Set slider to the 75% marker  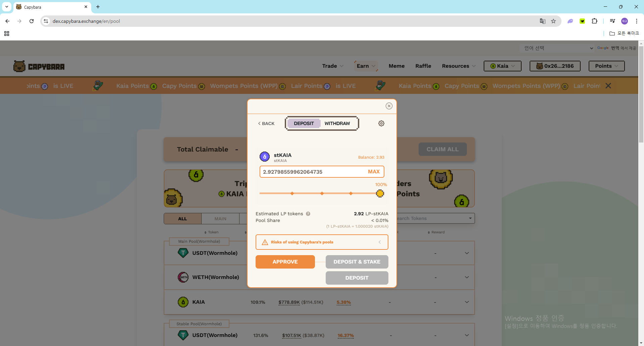(351, 193)
